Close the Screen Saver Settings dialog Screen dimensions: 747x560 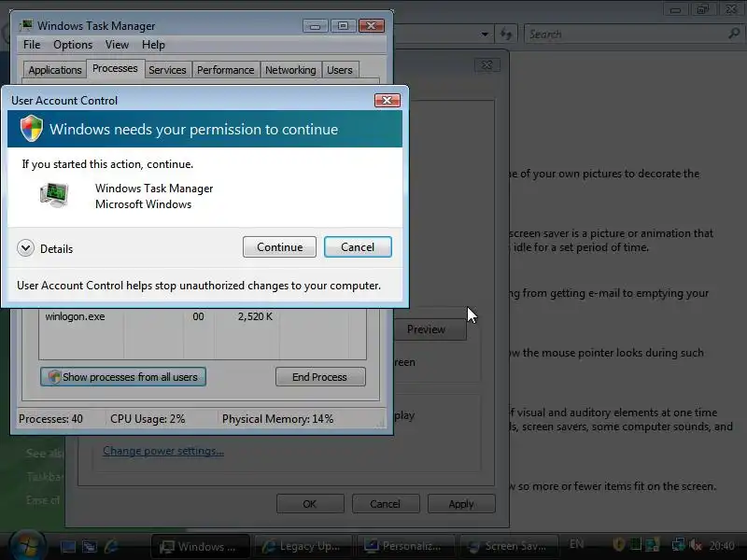coord(486,64)
